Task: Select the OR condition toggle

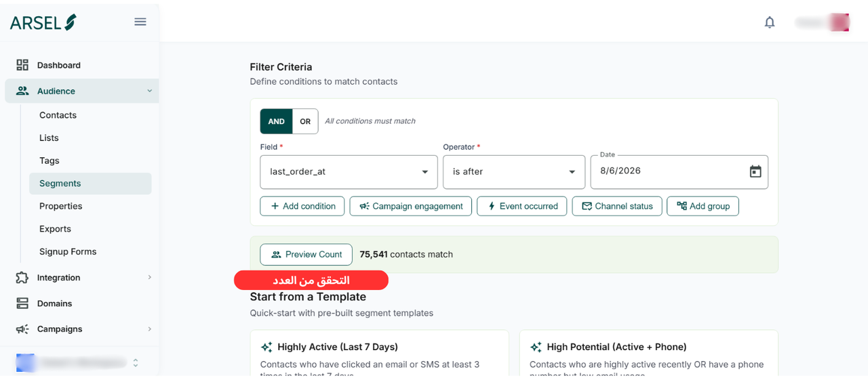Action: click(305, 121)
